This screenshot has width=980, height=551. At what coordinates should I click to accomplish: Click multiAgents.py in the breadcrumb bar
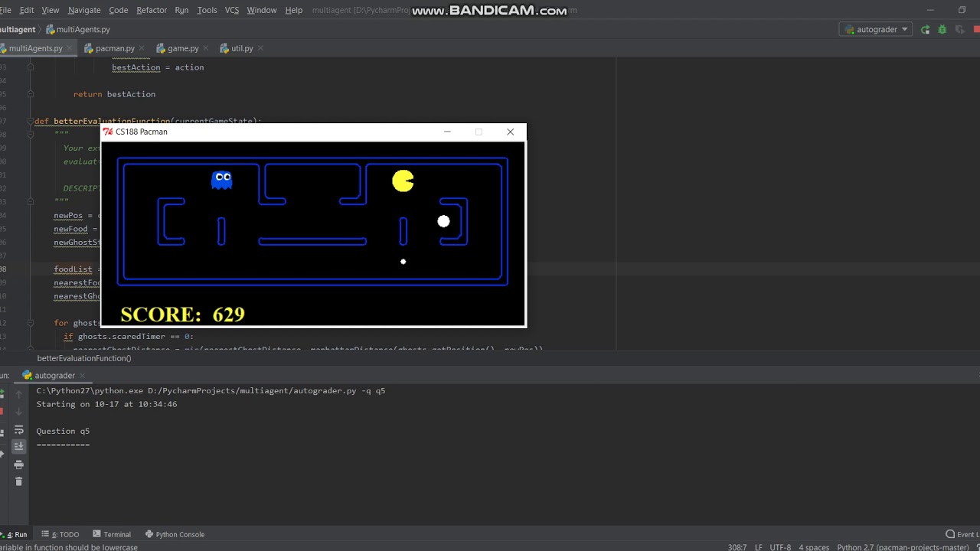click(x=78, y=30)
